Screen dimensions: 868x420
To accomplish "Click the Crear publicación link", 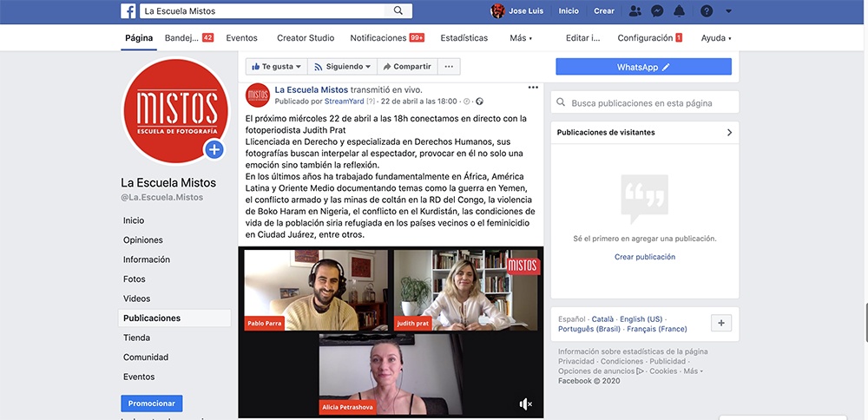I will pos(645,257).
